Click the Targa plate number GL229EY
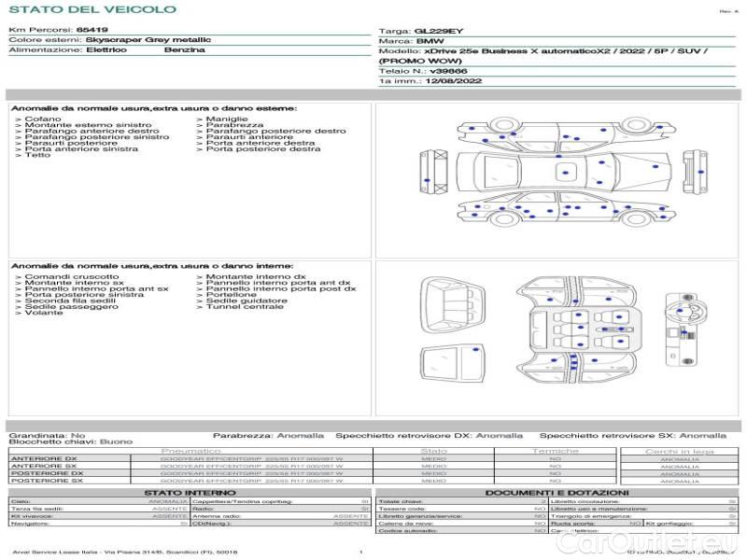This screenshot has height=560, width=747. [439, 31]
